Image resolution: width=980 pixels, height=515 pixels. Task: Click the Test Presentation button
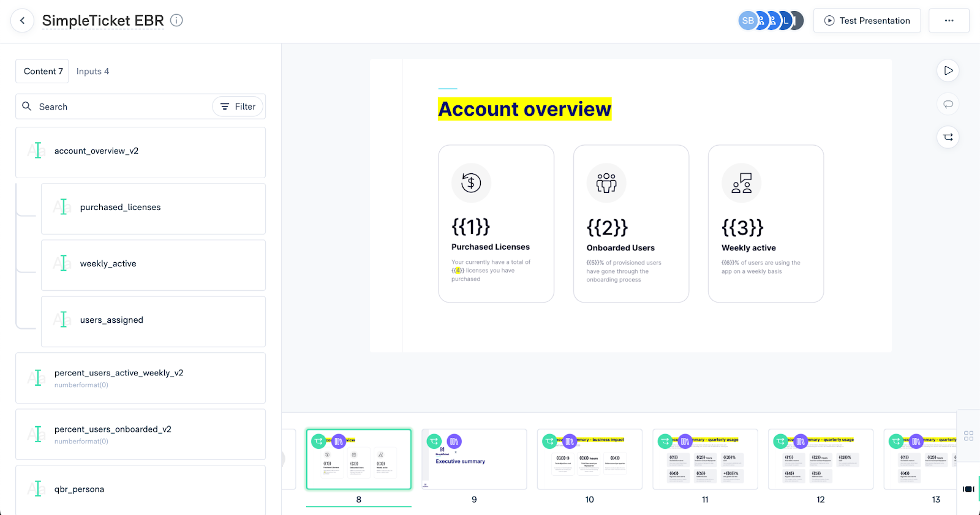(867, 21)
